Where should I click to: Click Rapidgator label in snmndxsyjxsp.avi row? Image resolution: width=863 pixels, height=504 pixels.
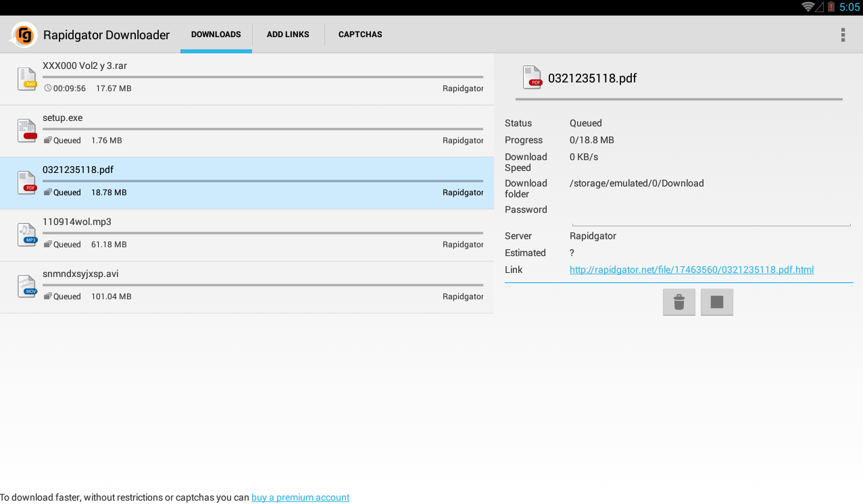pos(463,297)
